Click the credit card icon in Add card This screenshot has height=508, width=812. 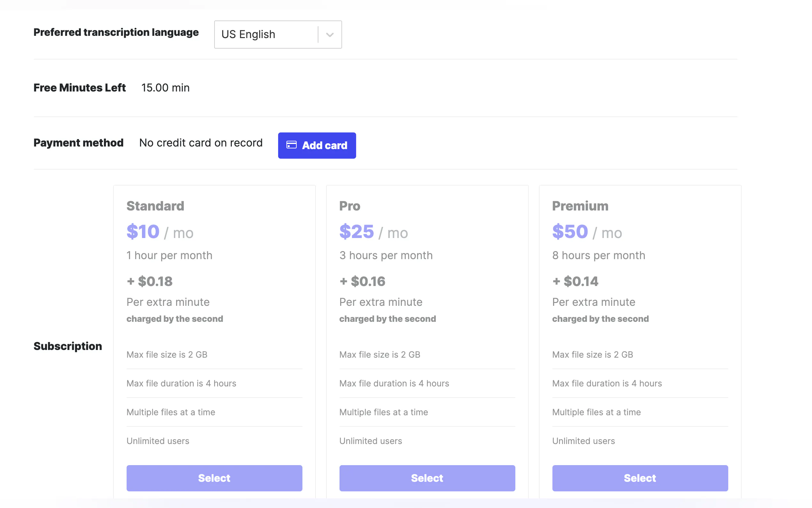(x=291, y=145)
